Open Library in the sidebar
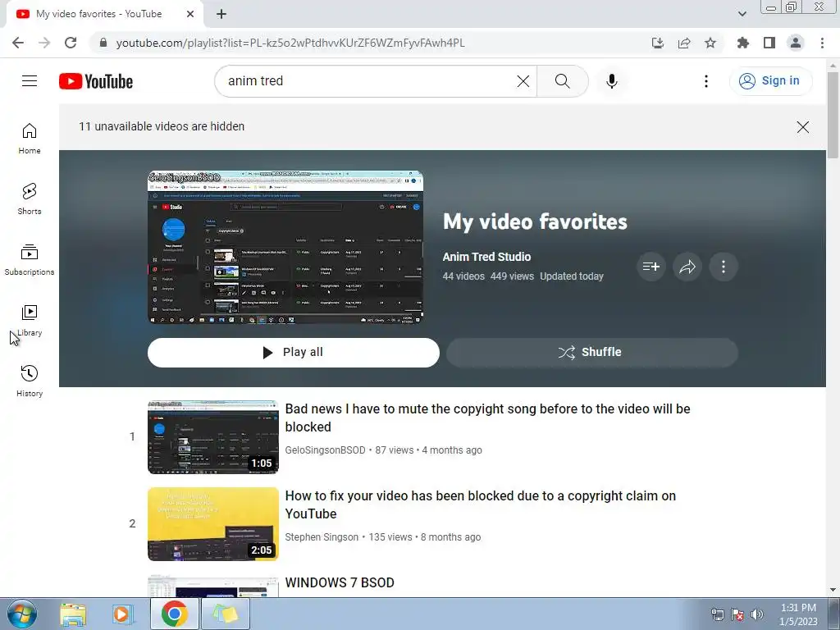Image resolution: width=840 pixels, height=630 pixels. (30, 321)
